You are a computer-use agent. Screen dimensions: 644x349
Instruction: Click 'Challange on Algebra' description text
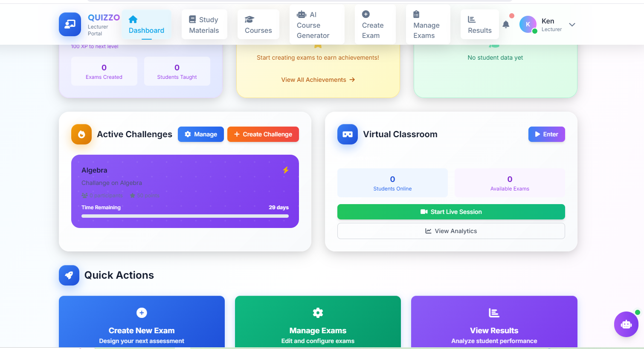(x=112, y=183)
